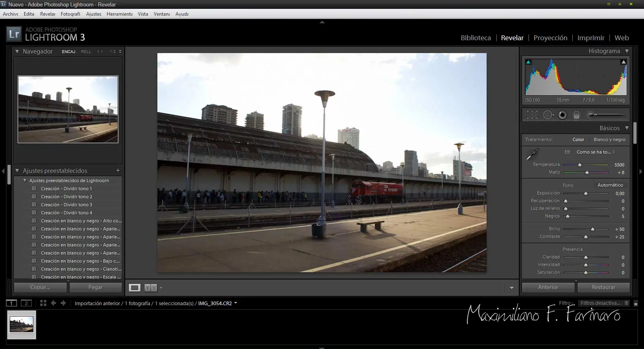The width and height of the screenshot is (644, 349).
Task: Click the Anterior button
Action: (548, 287)
